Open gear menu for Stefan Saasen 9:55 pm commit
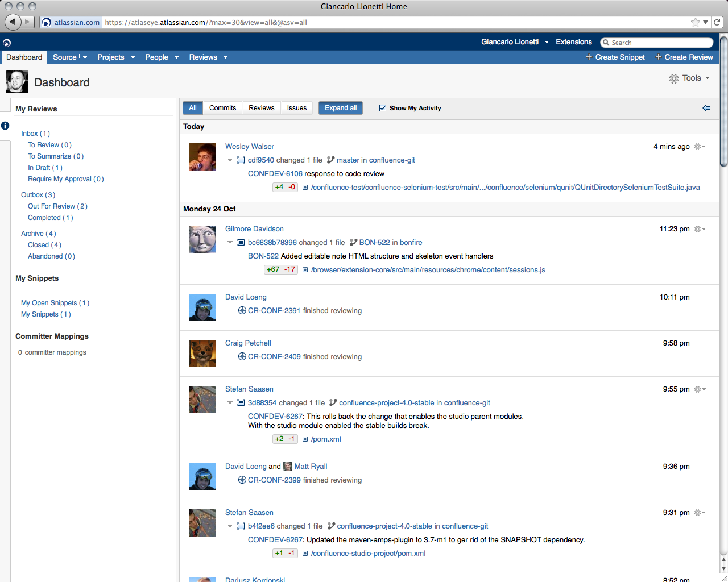728x582 pixels. coord(700,389)
